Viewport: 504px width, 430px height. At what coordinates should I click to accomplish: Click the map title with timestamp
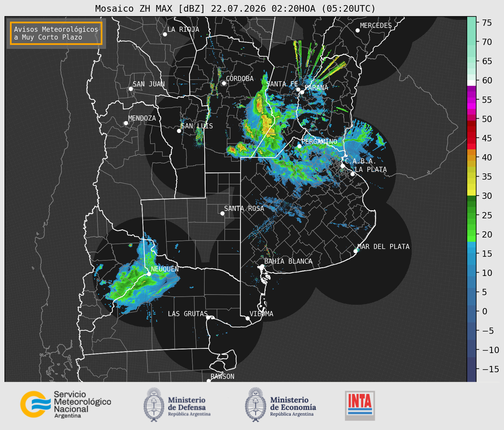pyautogui.click(x=235, y=9)
